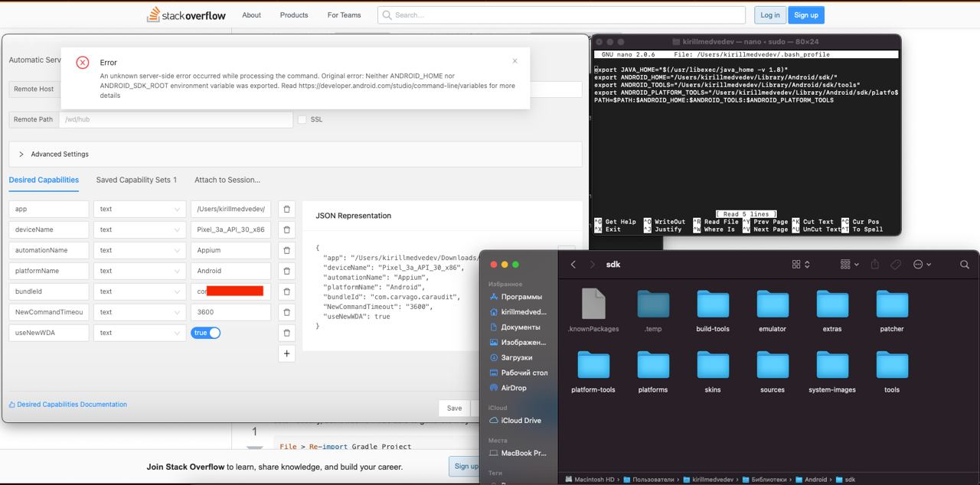The image size is (980, 485).
Task: Open type dropdown for platformName row
Action: coord(139,271)
